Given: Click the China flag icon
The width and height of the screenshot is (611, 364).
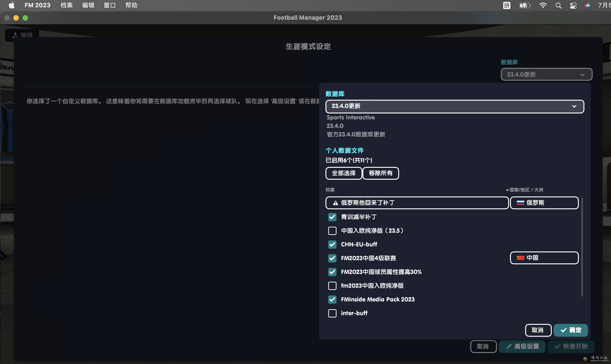Looking at the screenshot, I should click(x=520, y=258).
